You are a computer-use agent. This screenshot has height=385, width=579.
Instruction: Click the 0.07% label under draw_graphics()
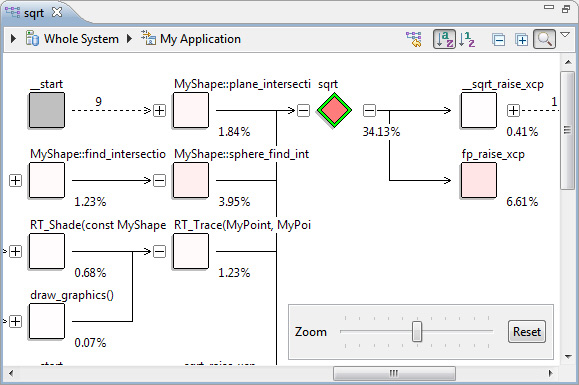pyautogui.click(x=90, y=343)
